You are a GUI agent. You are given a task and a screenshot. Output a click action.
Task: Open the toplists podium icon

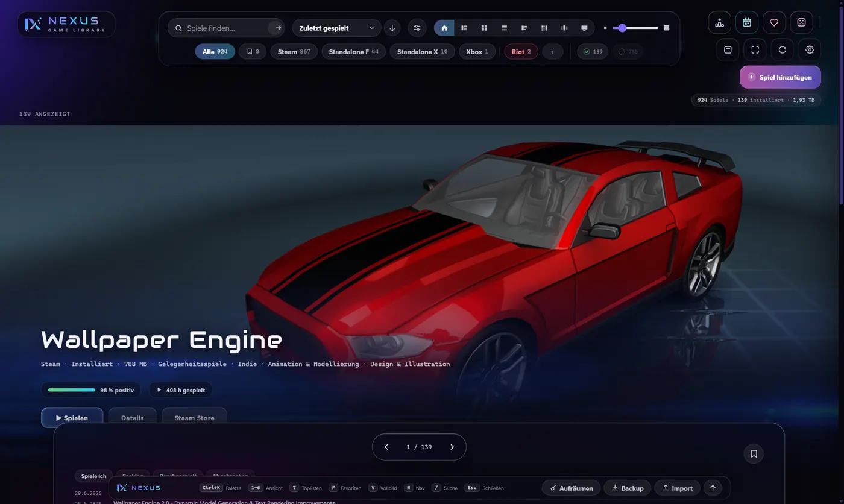(x=719, y=22)
